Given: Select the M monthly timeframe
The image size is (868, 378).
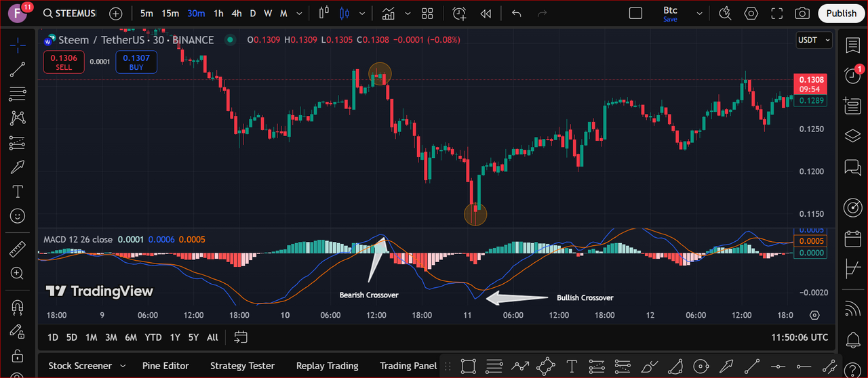Looking at the screenshot, I should pyautogui.click(x=283, y=13).
